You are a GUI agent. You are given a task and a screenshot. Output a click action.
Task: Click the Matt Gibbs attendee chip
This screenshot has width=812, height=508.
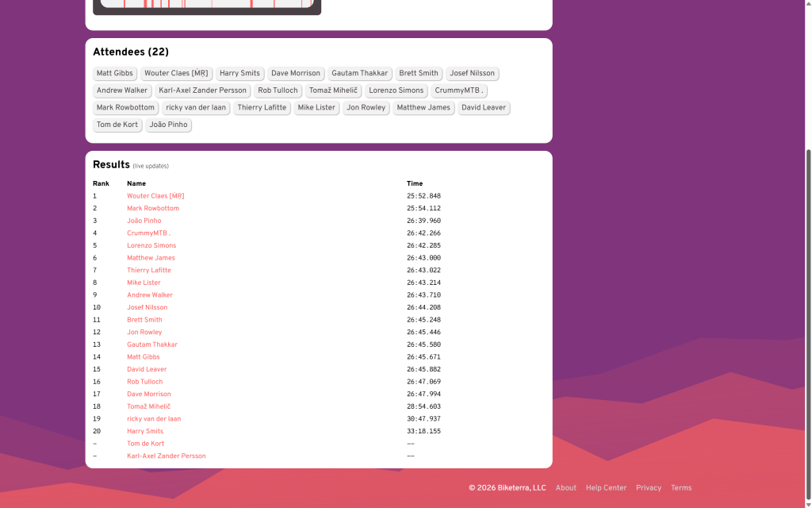click(x=115, y=74)
